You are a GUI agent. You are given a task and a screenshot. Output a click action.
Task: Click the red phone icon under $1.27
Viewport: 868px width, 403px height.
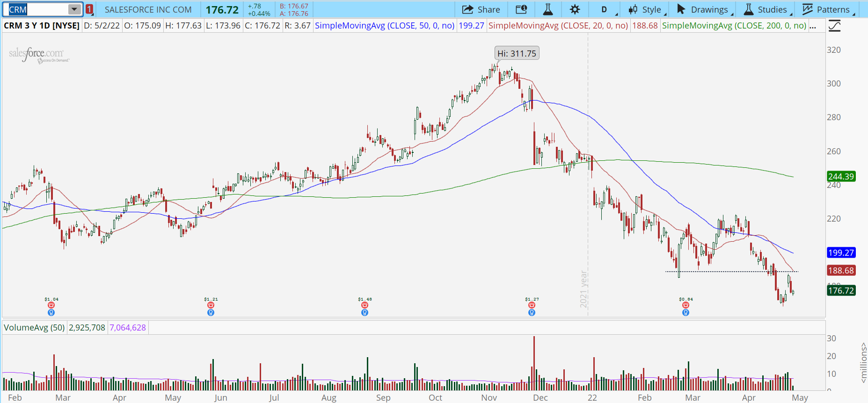coord(532,305)
